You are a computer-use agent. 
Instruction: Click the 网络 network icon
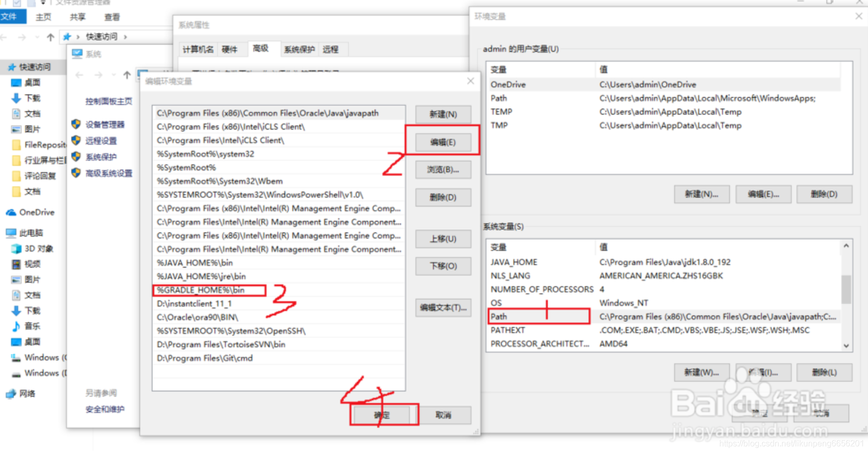click(11, 393)
